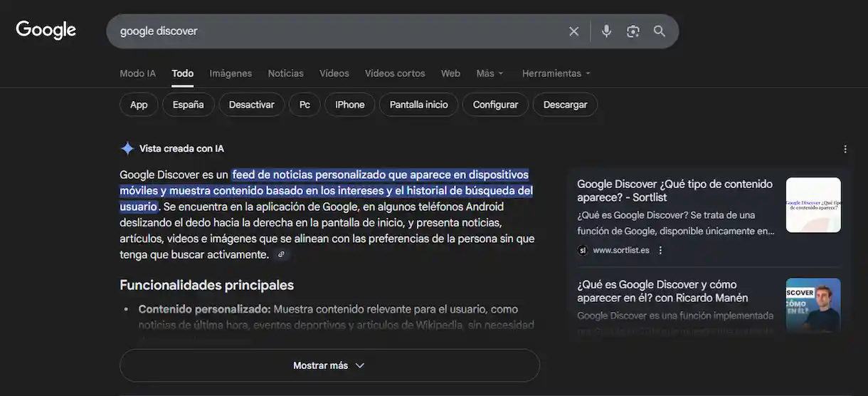Click the 'Funcionalidades principales' heading

[206, 285]
